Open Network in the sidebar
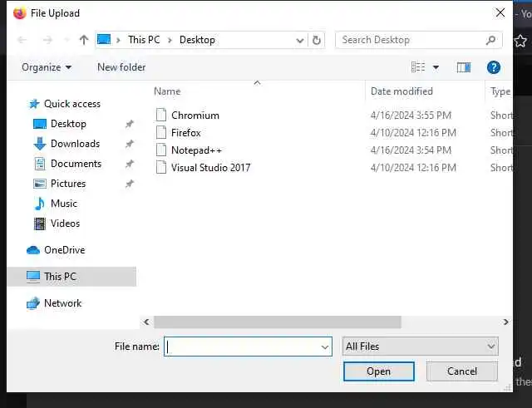 click(63, 303)
